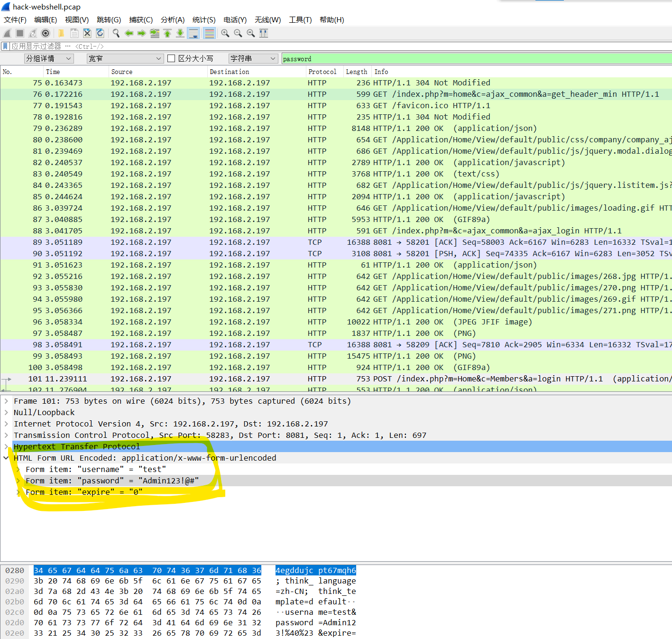Jump to the first packet with the up arrow icon
672x639 pixels.
tap(167, 33)
